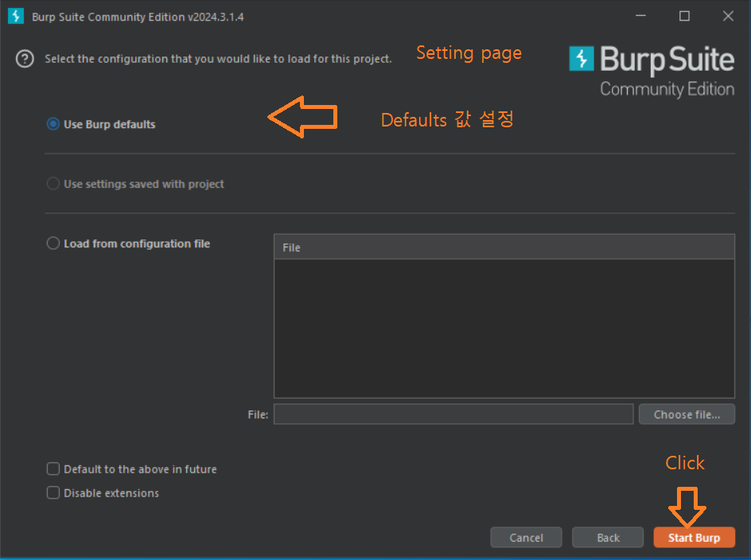Click inside the configuration file list area
Screen dimensions: 751x560
tap(504, 329)
